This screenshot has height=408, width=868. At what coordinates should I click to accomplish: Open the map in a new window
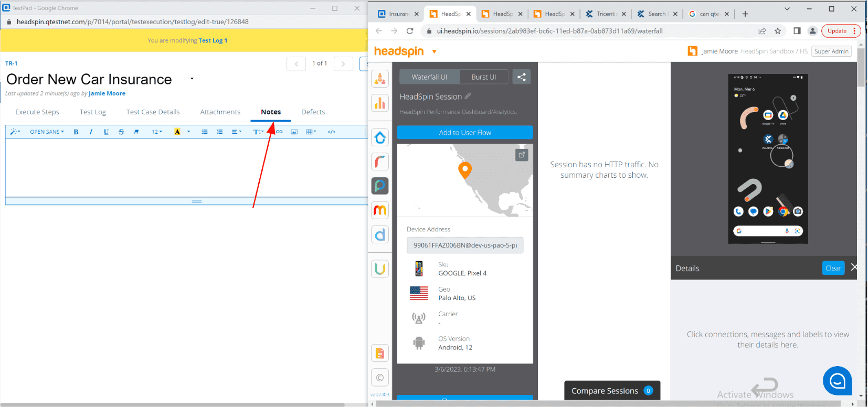pyautogui.click(x=522, y=155)
